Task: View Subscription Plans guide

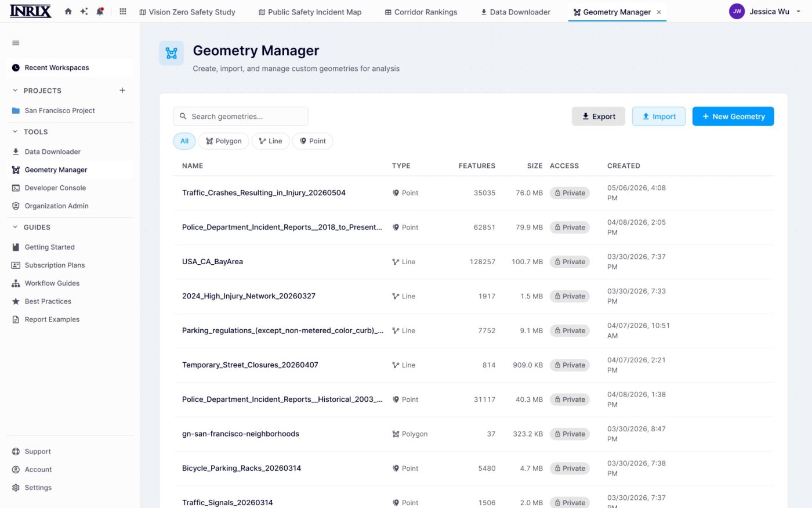Action: 70,265
